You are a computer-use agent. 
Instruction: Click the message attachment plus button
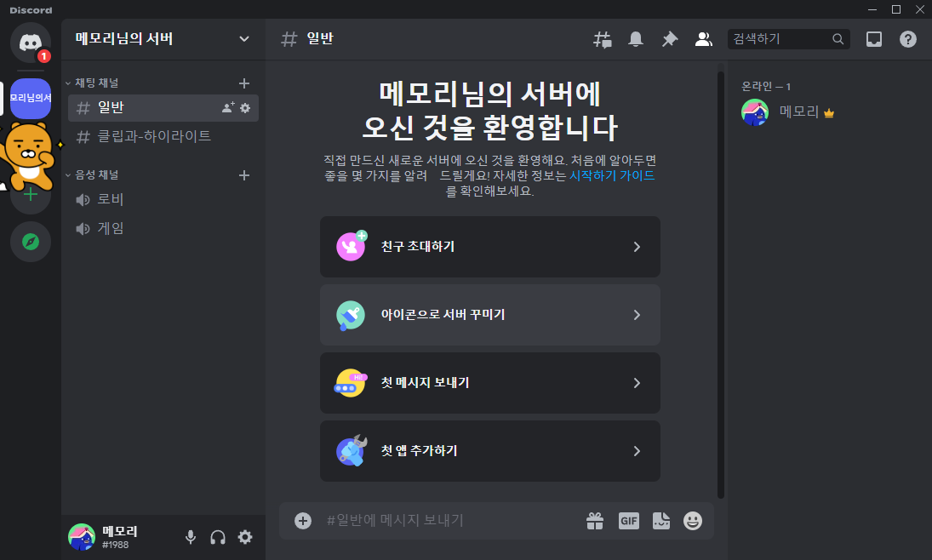302,521
